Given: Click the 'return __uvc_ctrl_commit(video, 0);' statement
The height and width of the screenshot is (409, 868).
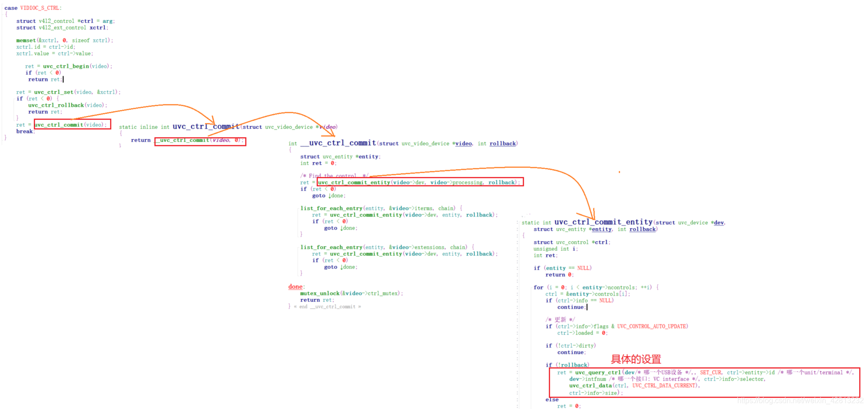Looking at the screenshot, I should (187, 140).
